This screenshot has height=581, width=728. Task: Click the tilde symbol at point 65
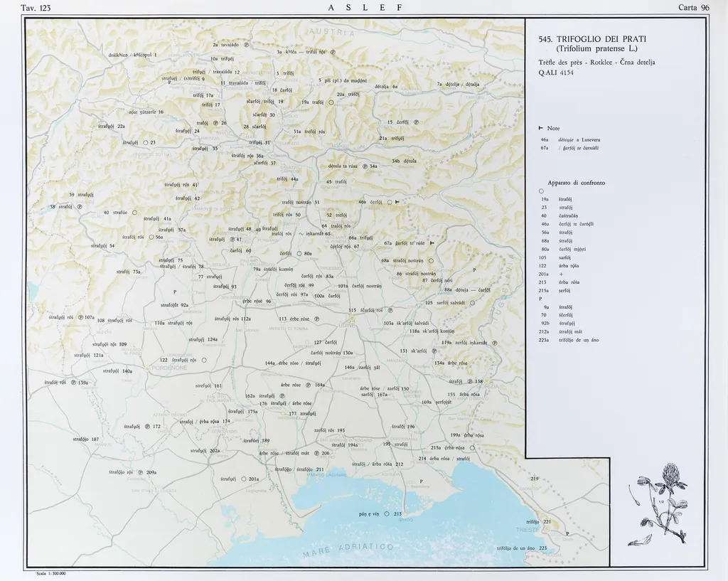301,233
